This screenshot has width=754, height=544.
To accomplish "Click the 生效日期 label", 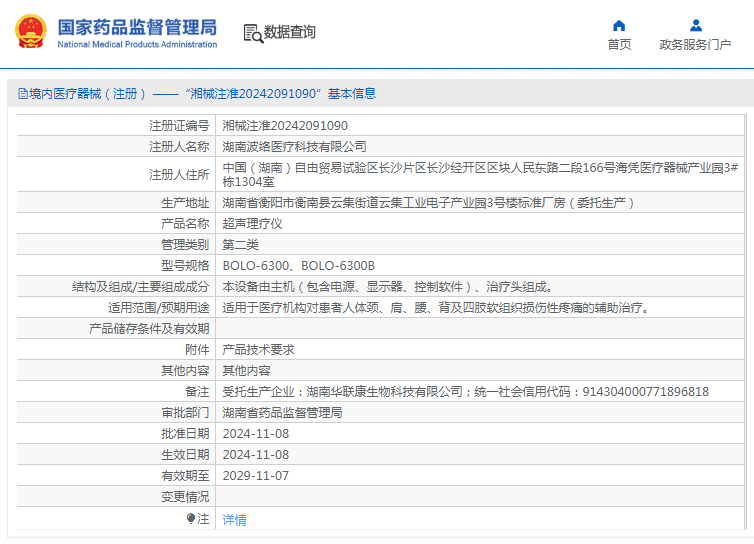I will [185, 455].
